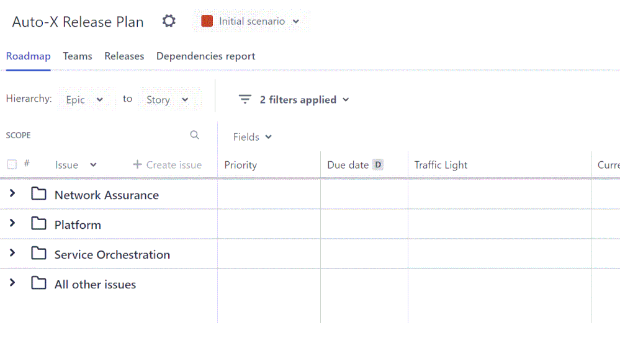Image resolution: width=620 pixels, height=364 pixels.
Task: Click the Due date 'D' badge
Action: click(x=378, y=164)
